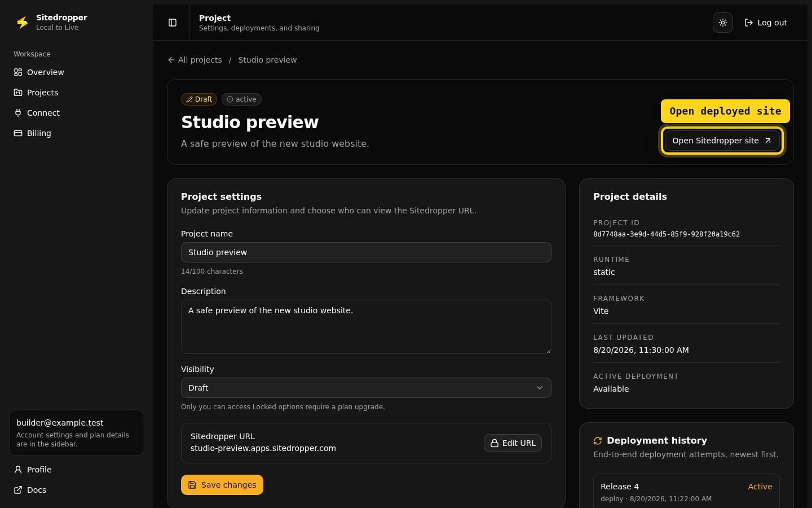
Task: Click the Log out button
Action: coord(766,23)
